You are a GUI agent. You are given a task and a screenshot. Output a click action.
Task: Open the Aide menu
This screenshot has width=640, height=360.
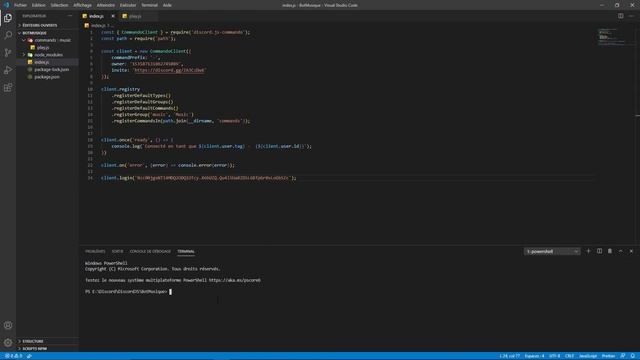(167, 5)
